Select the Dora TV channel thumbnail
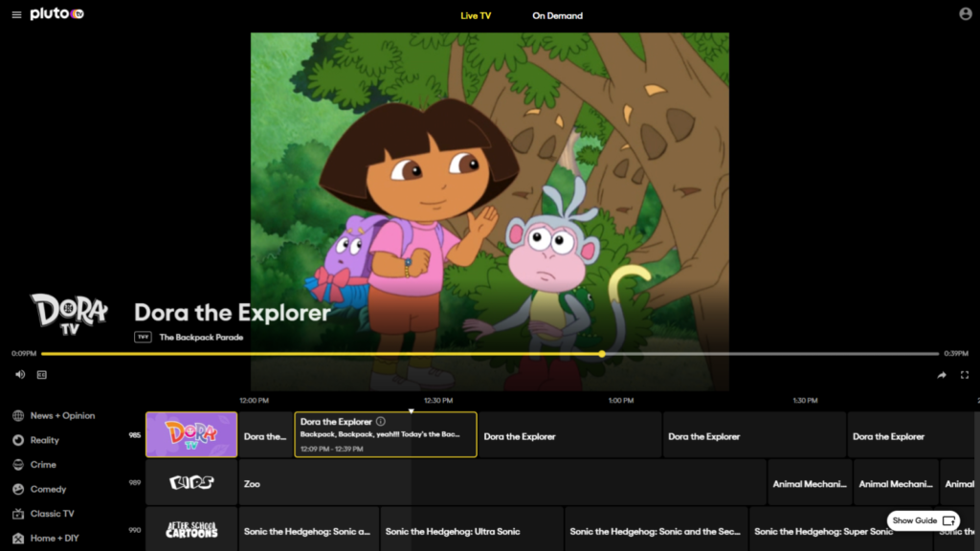This screenshot has width=980, height=551. pos(191,434)
